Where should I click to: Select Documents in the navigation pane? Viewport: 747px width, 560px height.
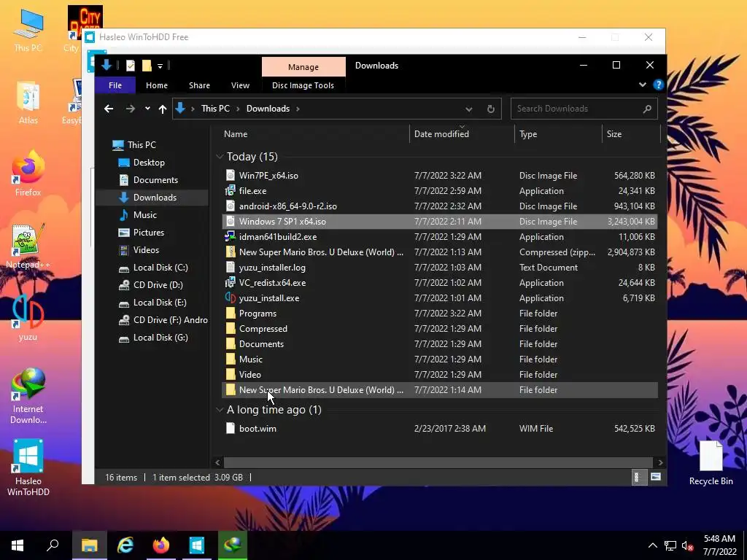pyautogui.click(x=155, y=180)
